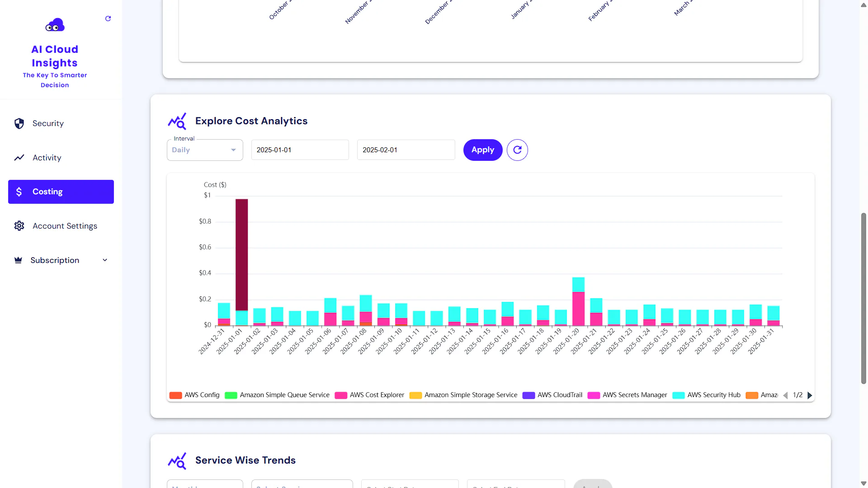Click the end date field 2025-02-01
Screen dimensions: 868x488
click(x=406, y=150)
